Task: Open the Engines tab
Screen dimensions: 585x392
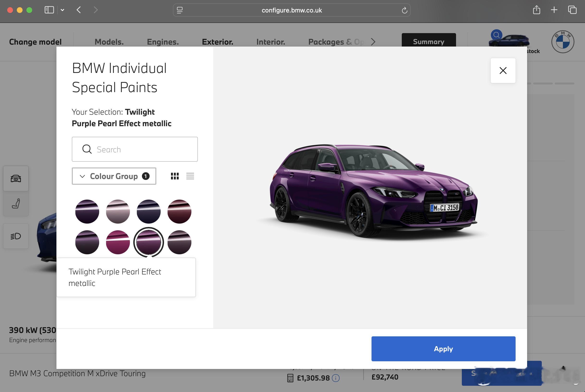Action: (x=163, y=42)
